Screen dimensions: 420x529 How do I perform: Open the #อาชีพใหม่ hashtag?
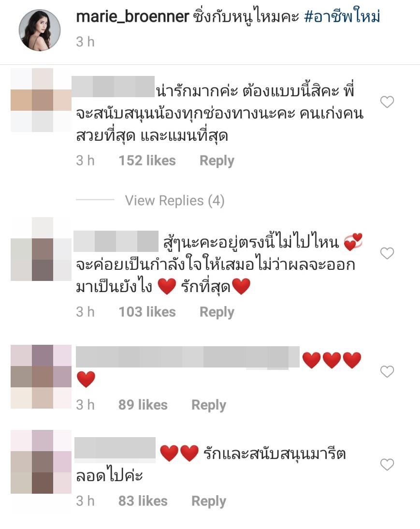342,17
